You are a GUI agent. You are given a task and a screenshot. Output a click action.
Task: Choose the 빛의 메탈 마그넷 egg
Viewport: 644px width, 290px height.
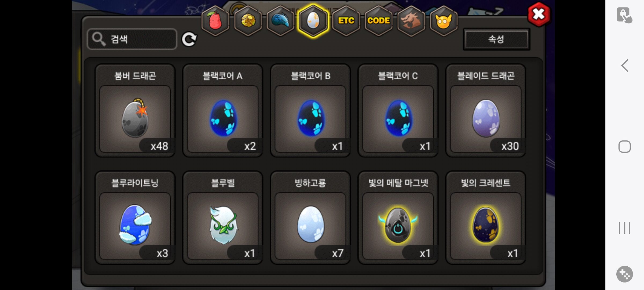point(398,218)
